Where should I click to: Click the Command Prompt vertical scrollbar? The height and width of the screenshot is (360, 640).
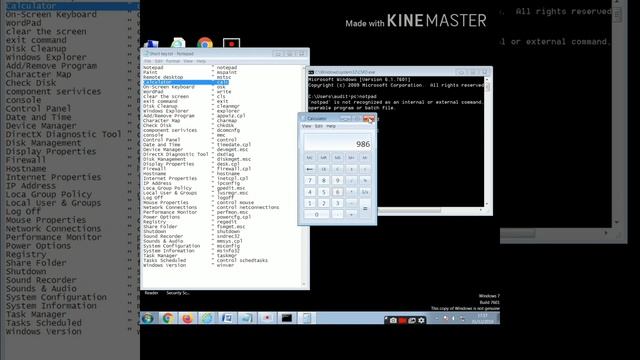487,142
